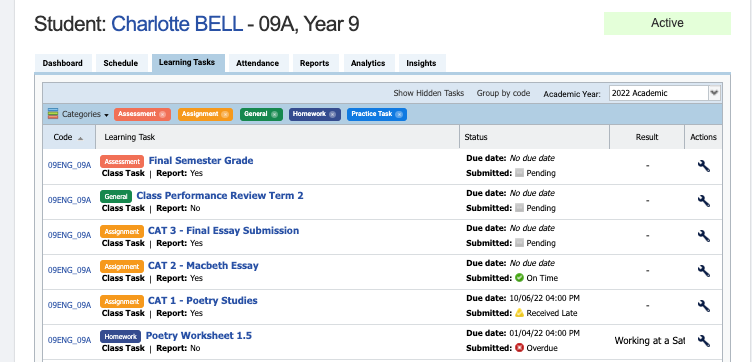
Task: Open the Poetry Worksheet 1.5 task
Action: click(x=199, y=336)
